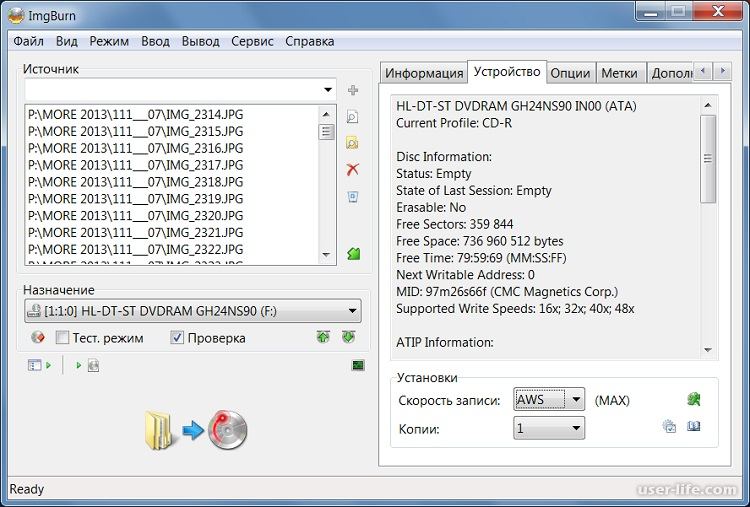The height and width of the screenshot is (507, 750).
Task: Click the browse for file icon
Action: 352,117
